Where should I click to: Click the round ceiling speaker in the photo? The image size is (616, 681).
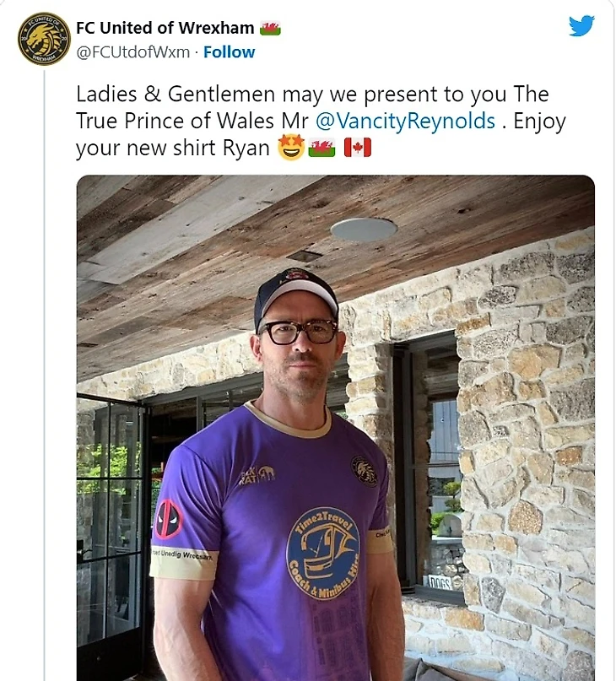coord(364,230)
